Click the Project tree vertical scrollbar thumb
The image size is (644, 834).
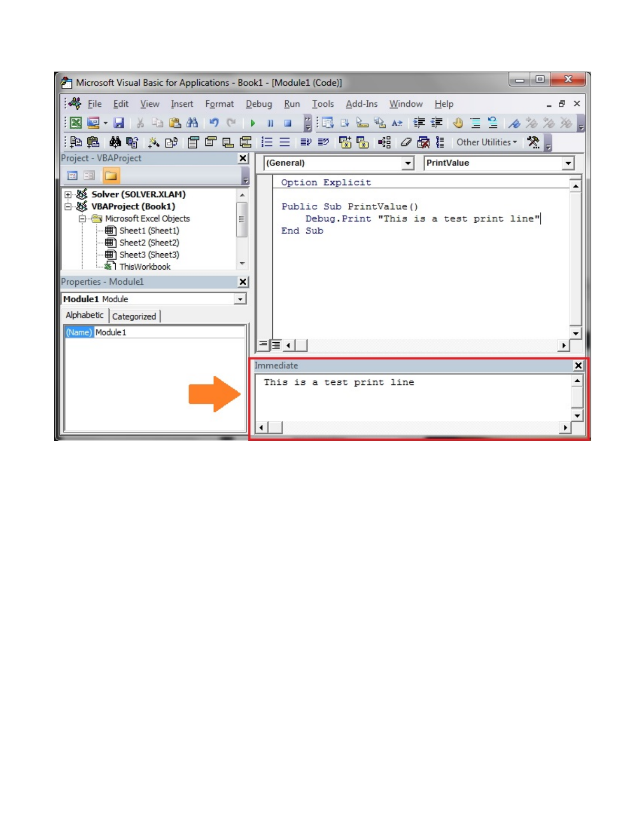point(241,219)
